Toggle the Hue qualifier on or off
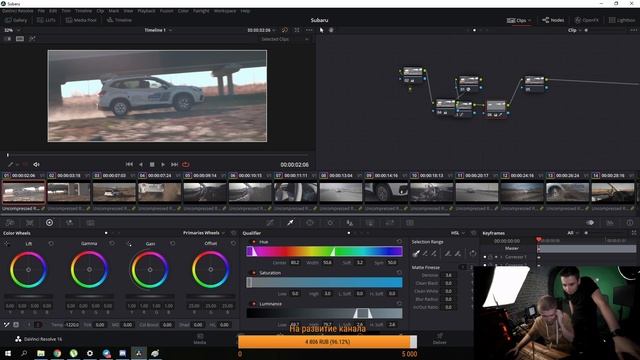Image resolution: width=640 pixels, height=360 pixels. click(x=253, y=242)
